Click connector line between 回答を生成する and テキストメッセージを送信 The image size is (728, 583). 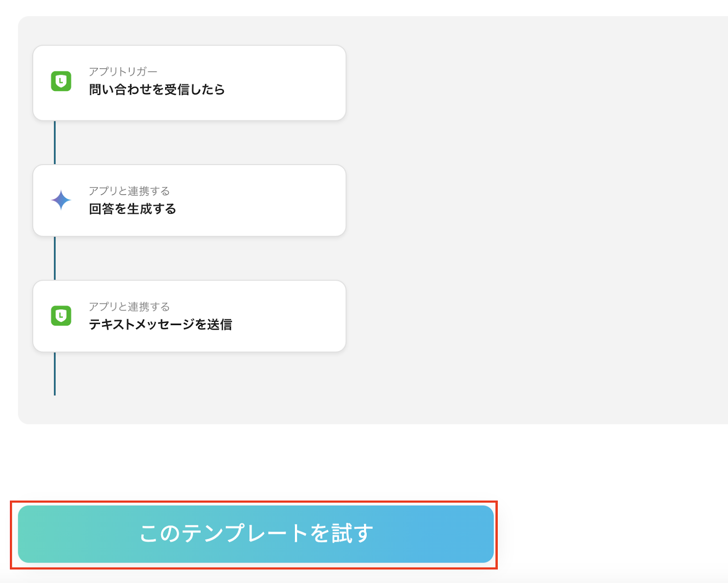(x=55, y=258)
